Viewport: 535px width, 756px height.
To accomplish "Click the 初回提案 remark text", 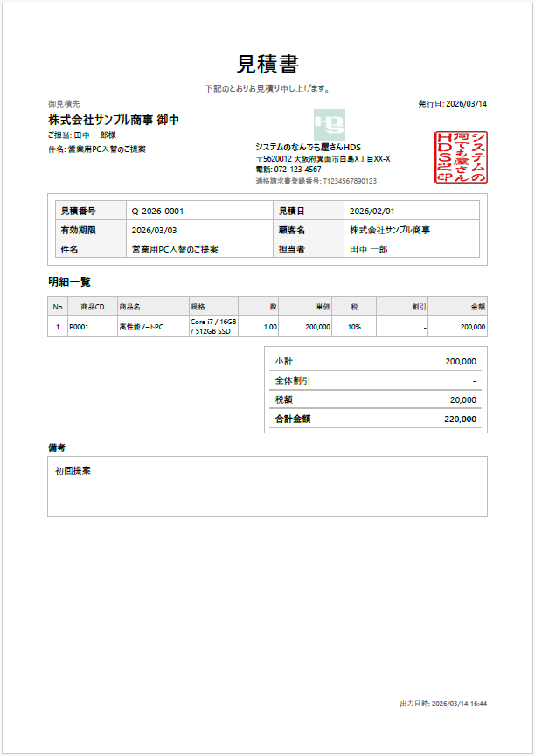I will pos(73,471).
